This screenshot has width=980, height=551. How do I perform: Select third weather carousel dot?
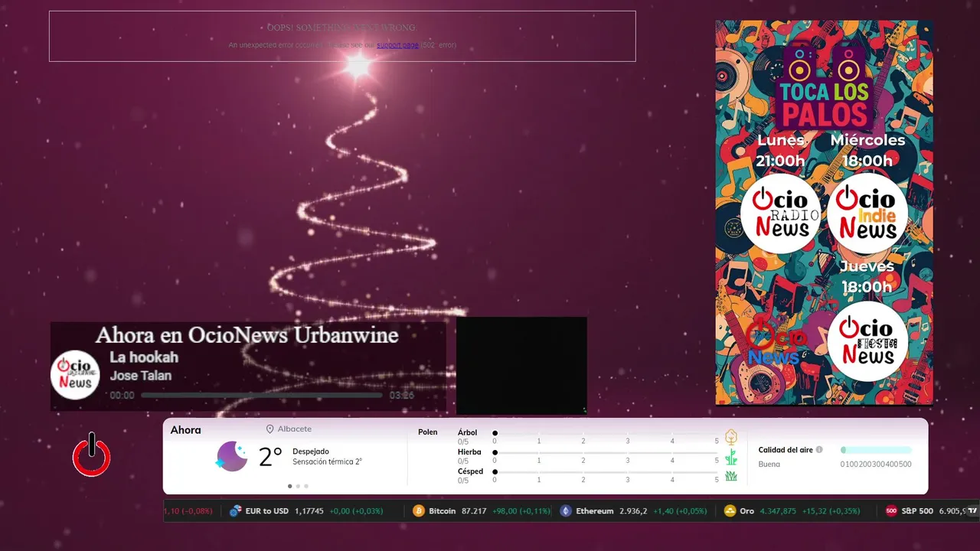[306, 486]
